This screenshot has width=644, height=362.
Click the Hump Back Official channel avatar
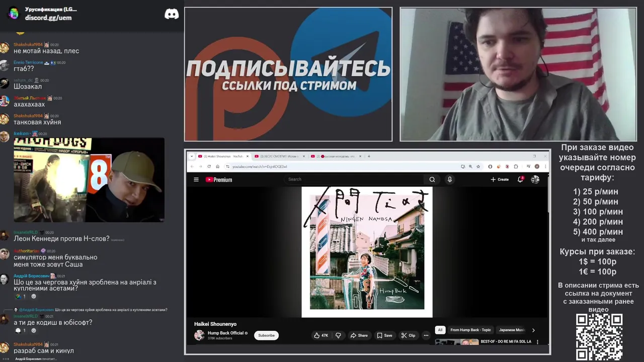pos(199,335)
